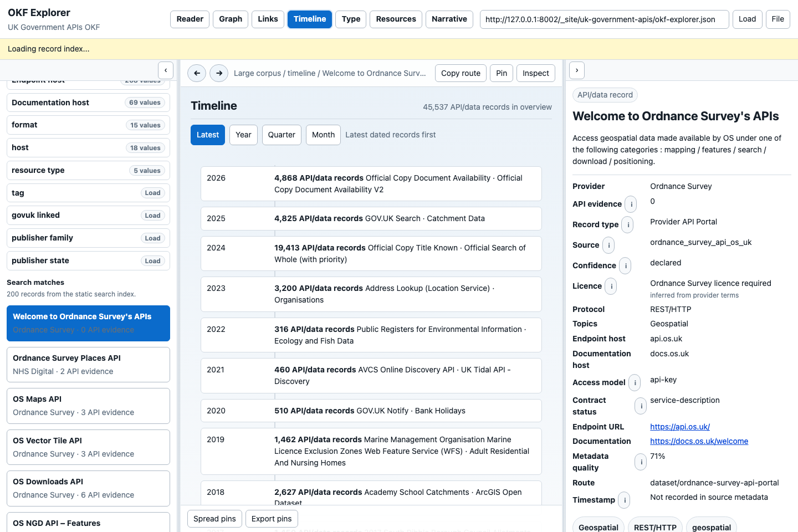
Task: Show info for Licence field
Action: [x=611, y=286]
